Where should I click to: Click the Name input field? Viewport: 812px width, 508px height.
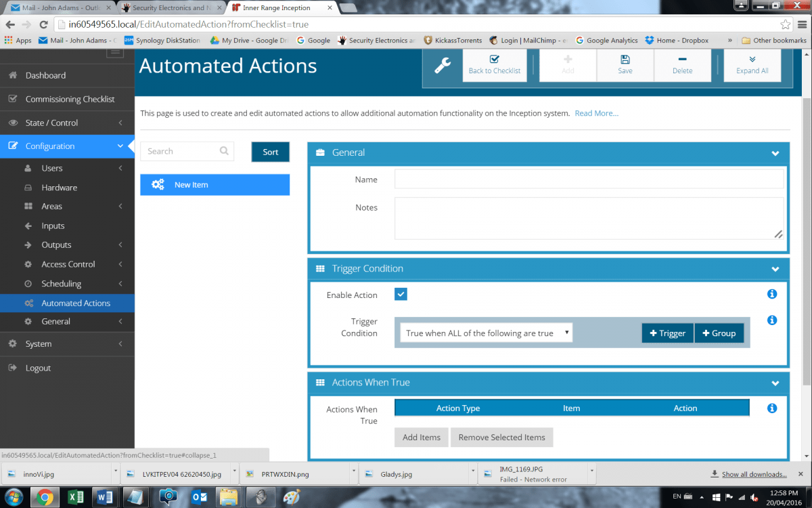coord(589,179)
